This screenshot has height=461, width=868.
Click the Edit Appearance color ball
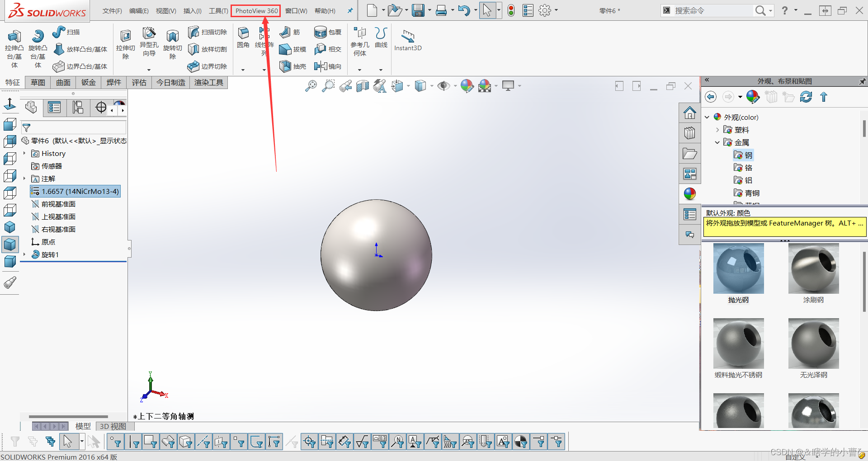[x=467, y=85]
